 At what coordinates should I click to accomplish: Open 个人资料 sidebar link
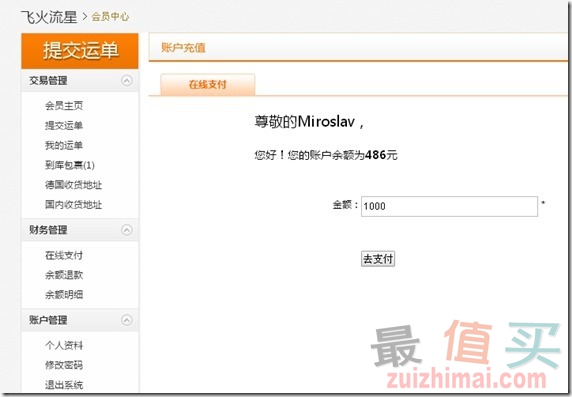pos(64,345)
